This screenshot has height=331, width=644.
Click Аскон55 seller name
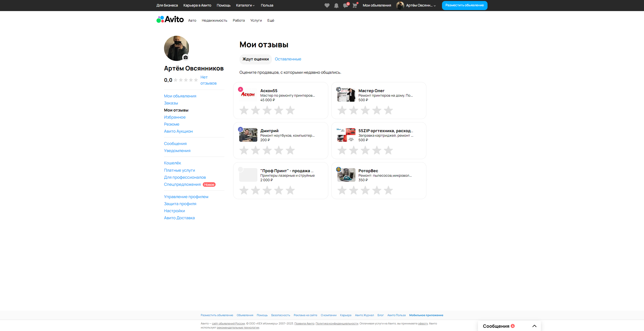269,91
